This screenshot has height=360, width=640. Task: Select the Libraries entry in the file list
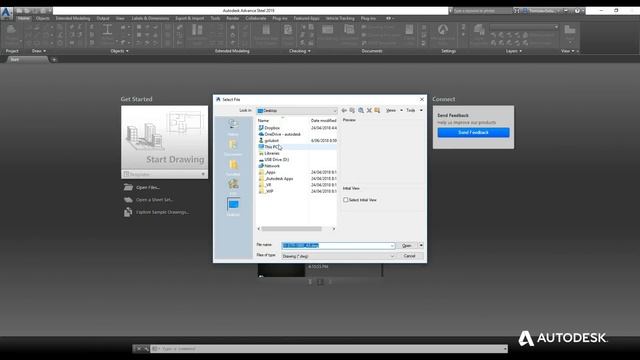[271, 153]
